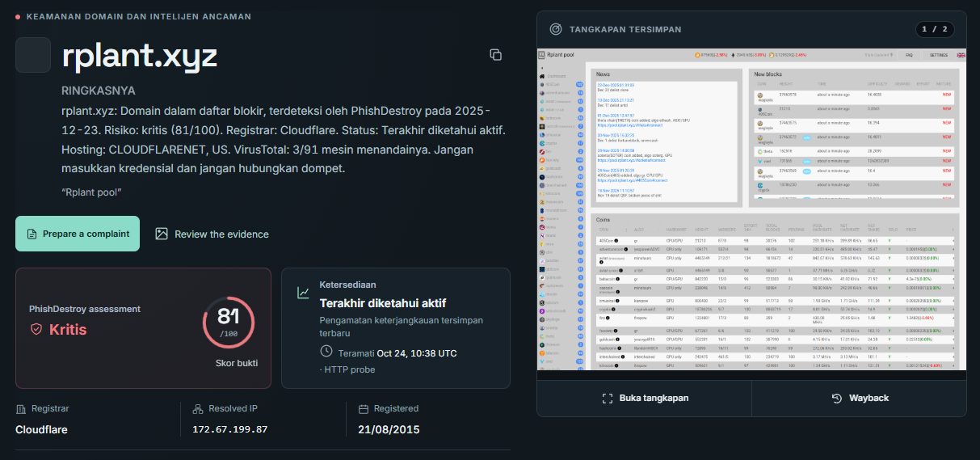This screenshot has height=460, width=980.
Task: Click the PhishDestroy assessment label
Action: coord(85,309)
